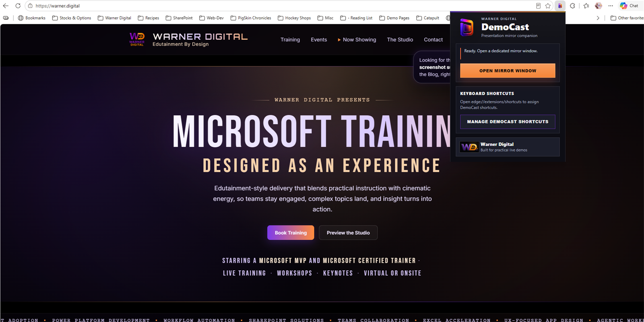Click 'DESIGNED AS AN EXPERIENCE' subheading
The width and height of the screenshot is (644, 322).
pos(322,166)
